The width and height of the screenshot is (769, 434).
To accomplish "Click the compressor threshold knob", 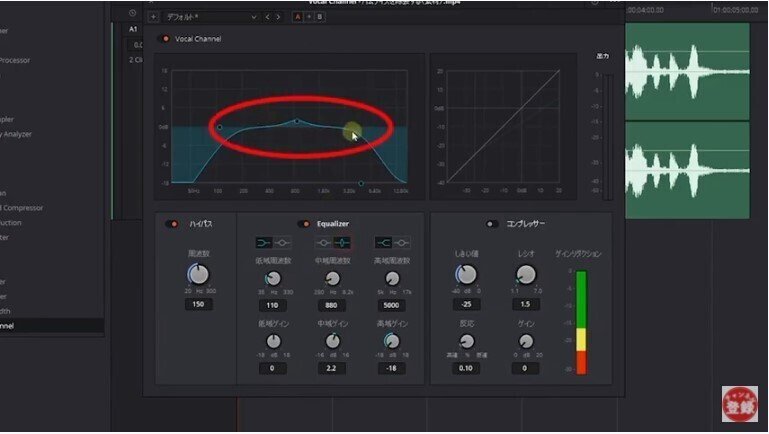I will pyautogui.click(x=466, y=275).
